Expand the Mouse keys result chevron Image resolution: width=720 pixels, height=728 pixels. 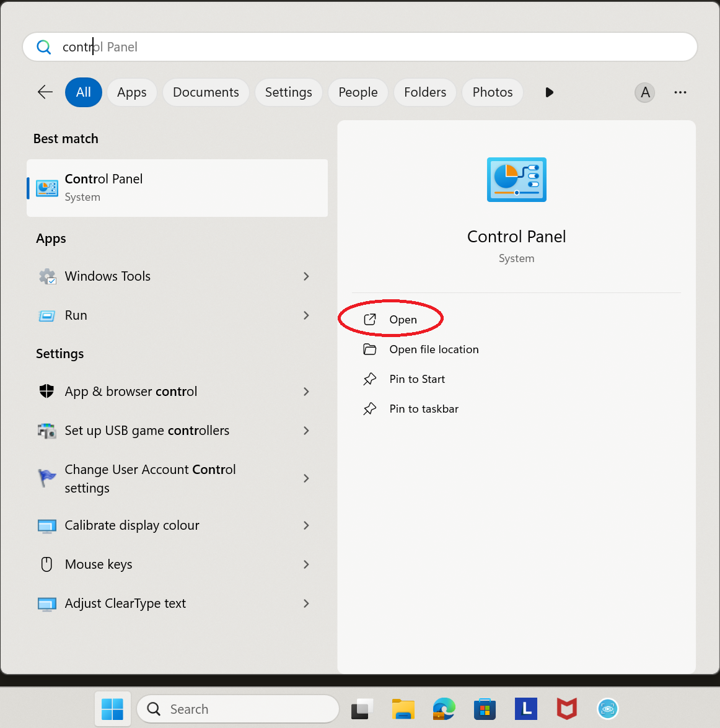306,564
